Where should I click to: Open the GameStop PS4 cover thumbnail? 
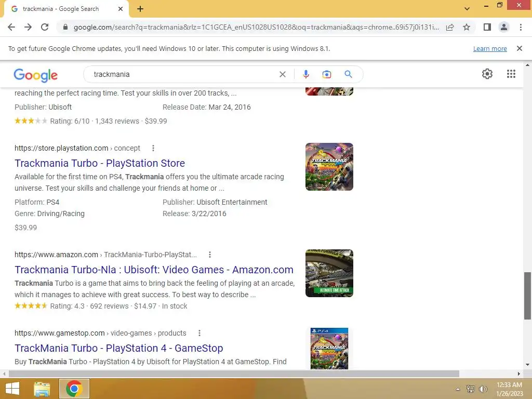pos(329,349)
